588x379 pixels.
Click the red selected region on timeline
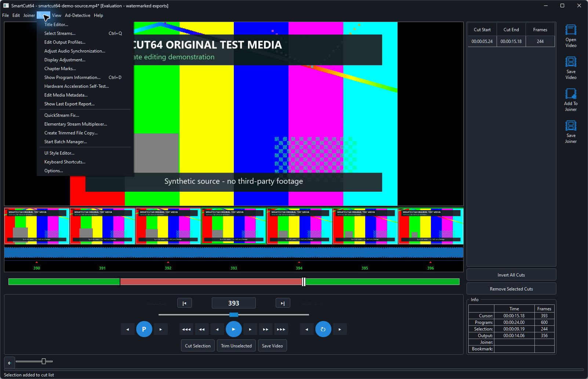[211, 282]
